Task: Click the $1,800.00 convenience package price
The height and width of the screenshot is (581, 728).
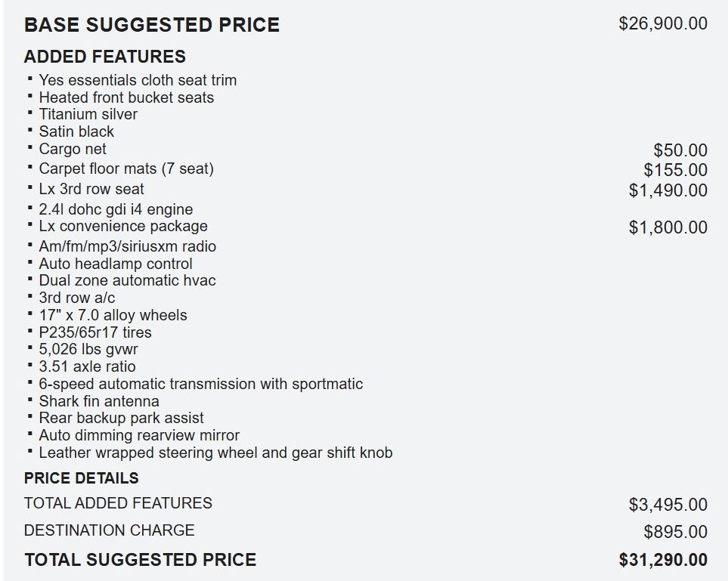Action: [668, 227]
